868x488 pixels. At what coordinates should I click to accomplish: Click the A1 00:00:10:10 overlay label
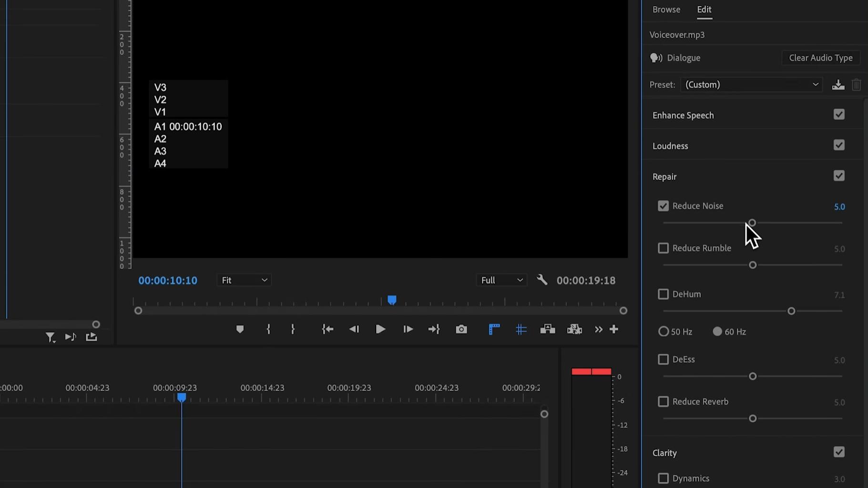coord(188,127)
